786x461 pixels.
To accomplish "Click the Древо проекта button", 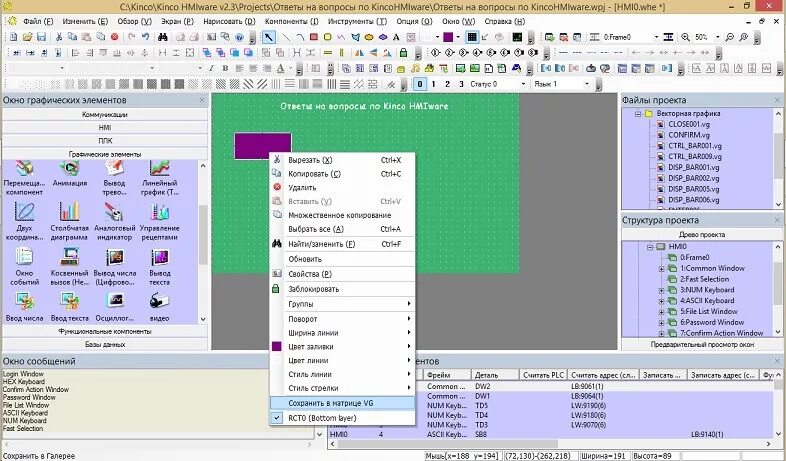I will tap(702, 235).
